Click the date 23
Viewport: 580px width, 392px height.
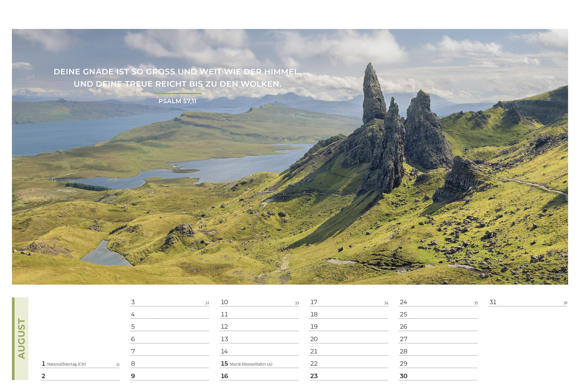coord(314,376)
